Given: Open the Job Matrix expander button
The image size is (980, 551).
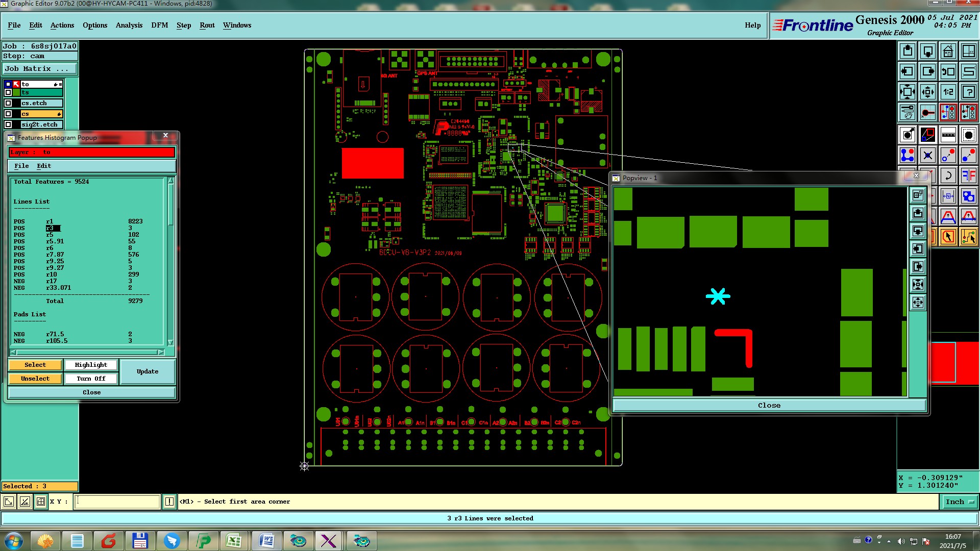Looking at the screenshot, I should (x=40, y=68).
